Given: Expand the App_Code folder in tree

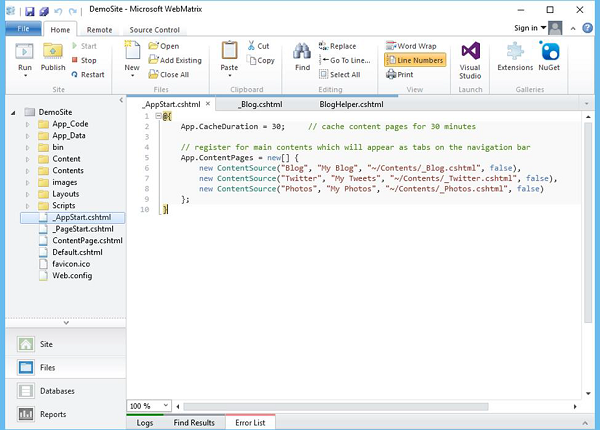Looking at the screenshot, I should coord(28,126).
